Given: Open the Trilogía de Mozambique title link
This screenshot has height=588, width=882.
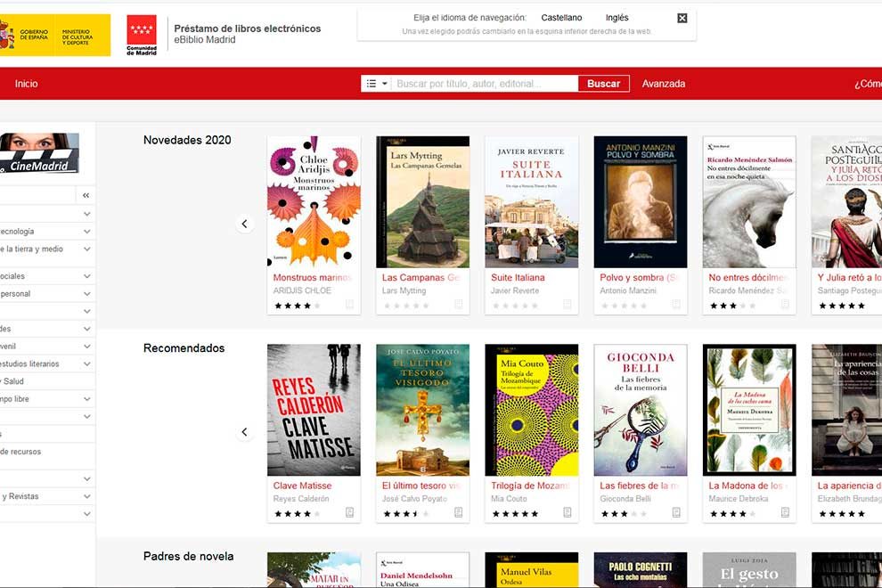Looking at the screenshot, I should [x=530, y=486].
